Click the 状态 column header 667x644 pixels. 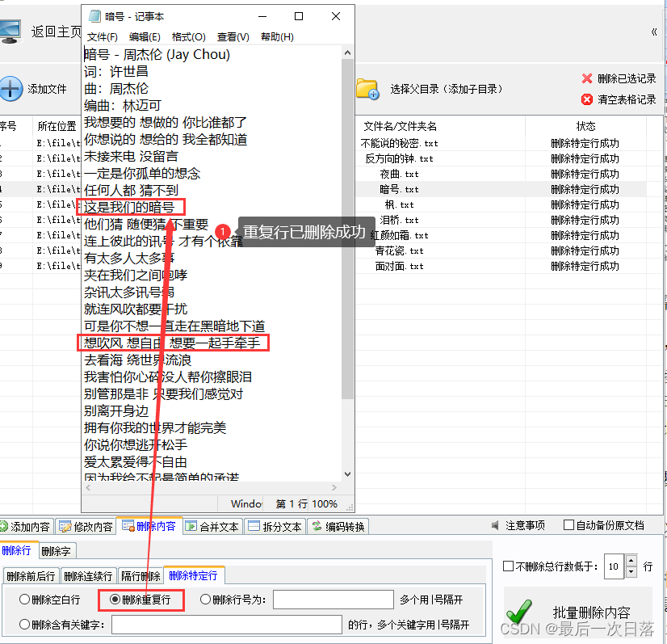pos(585,126)
